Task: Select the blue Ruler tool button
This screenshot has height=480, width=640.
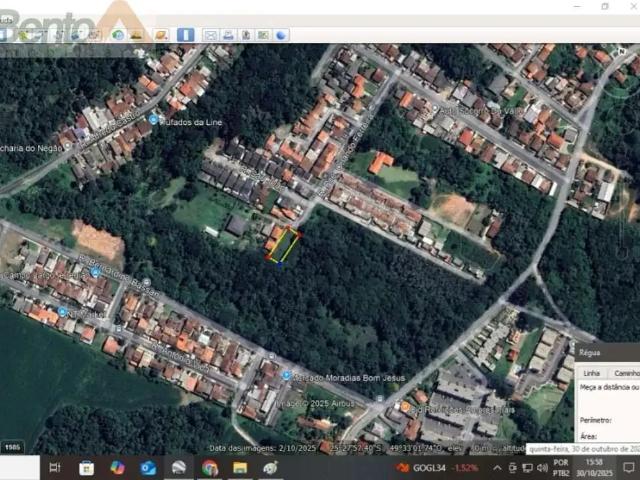Action: coord(185,35)
